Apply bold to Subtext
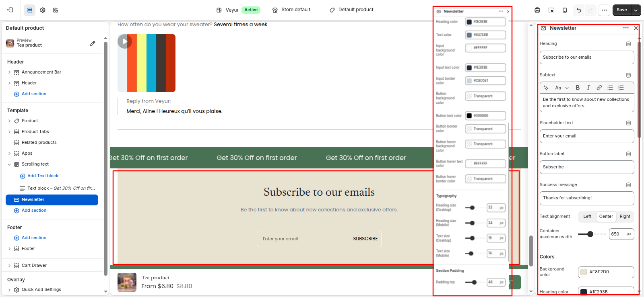The image size is (644, 297). click(578, 88)
